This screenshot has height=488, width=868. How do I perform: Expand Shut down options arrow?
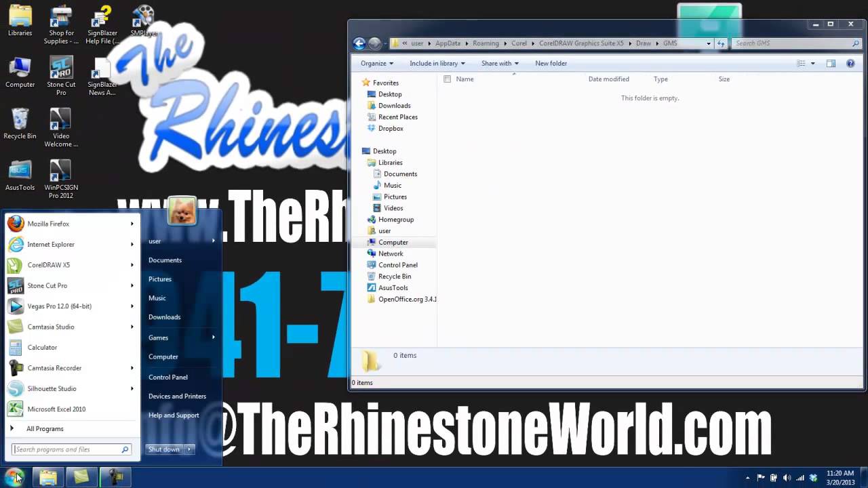pos(189,449)
